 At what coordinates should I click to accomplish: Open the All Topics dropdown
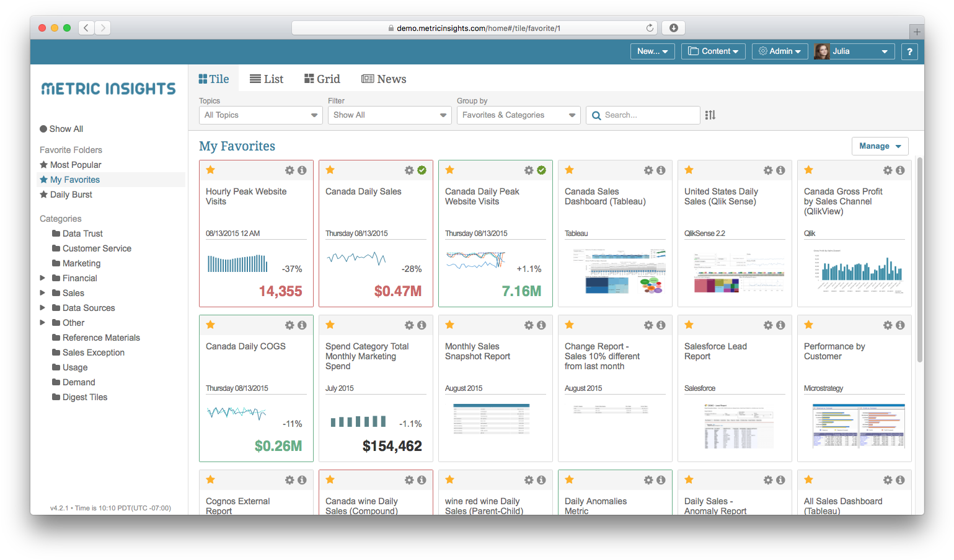point(260,115)
